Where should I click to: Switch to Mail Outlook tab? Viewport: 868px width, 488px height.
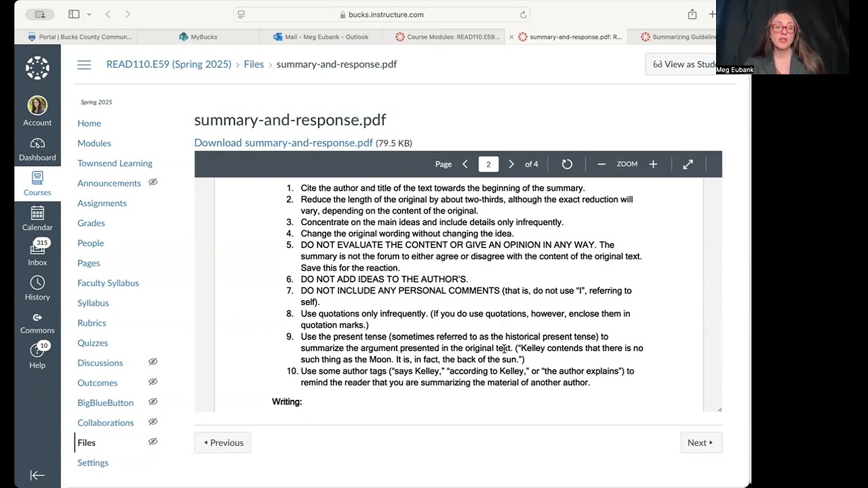pyautogui.click(x=321, y=37)
